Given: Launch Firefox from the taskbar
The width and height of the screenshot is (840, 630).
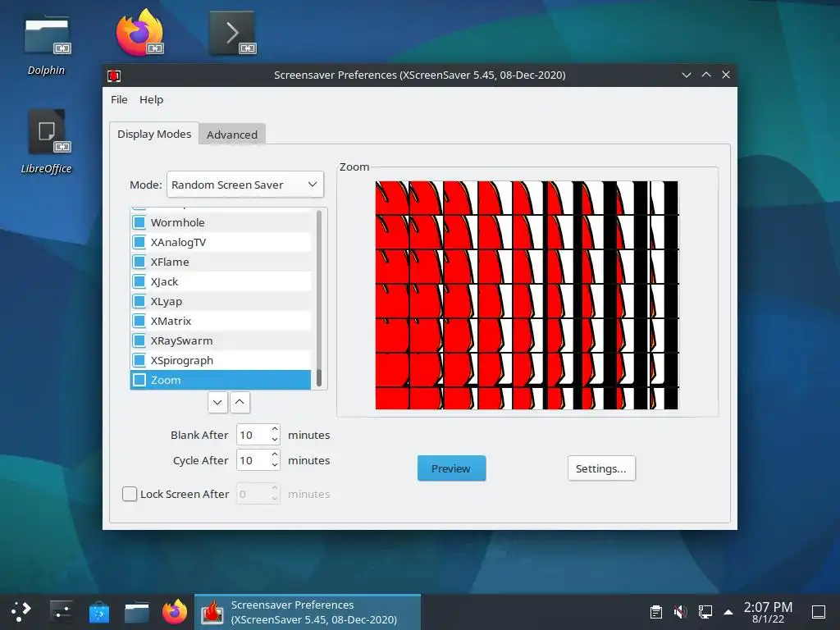Looking at the screenshot, I should coord(175,612).
